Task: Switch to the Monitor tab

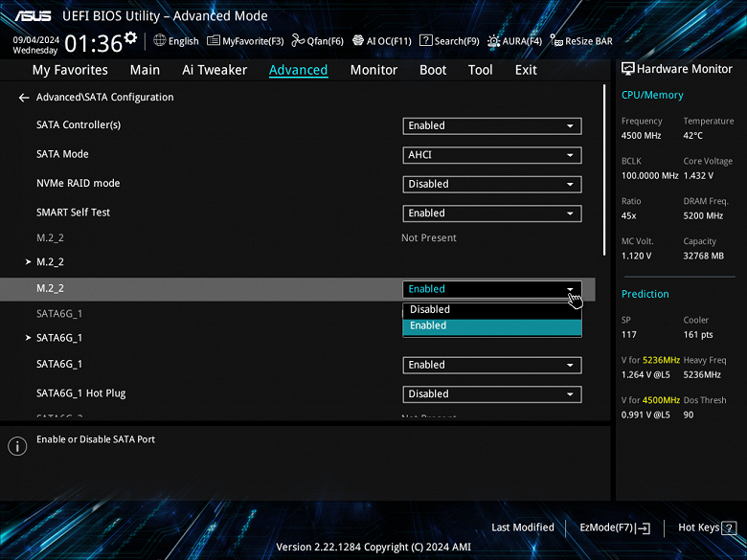Action: (373, 70)
